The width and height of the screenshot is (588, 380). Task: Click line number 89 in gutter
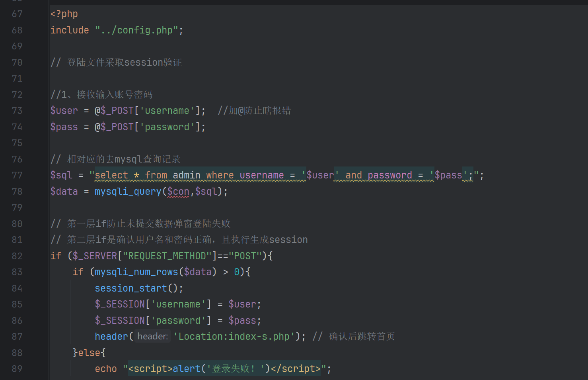(17, 369)
